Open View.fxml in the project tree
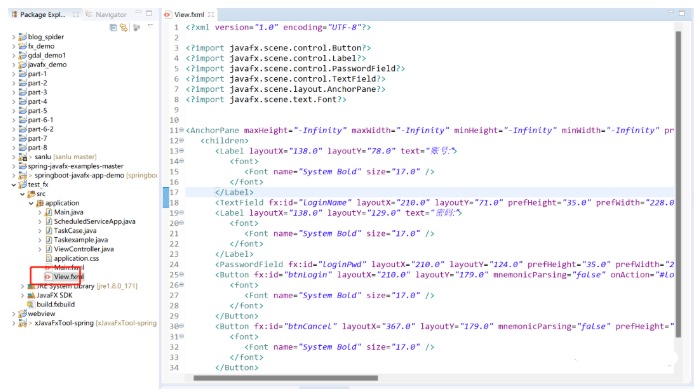Image resolution: width=698 pixels, height=392 pixels. click(69, 277)
